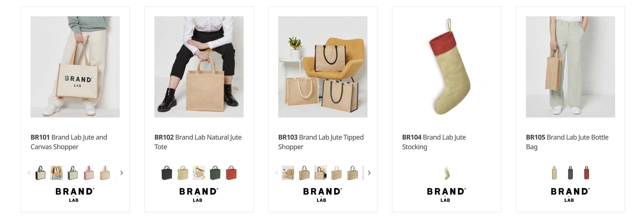Select dark green bottle bag swatch
Viewport: 644px width, 224px height.
point(570,173)
